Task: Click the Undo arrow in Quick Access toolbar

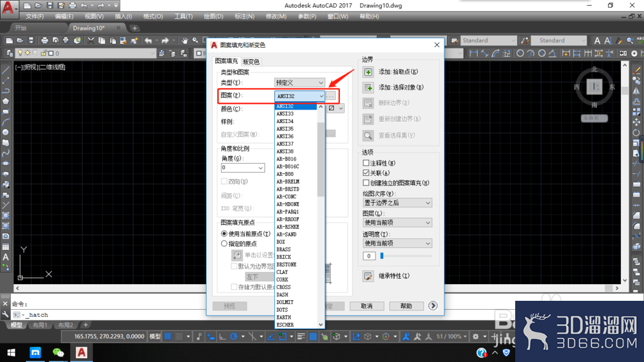Action: click(x=84, y=6)
